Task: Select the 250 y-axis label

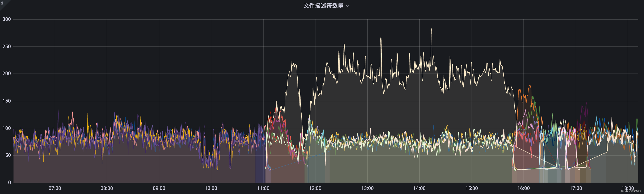Action: pos(7,47)
